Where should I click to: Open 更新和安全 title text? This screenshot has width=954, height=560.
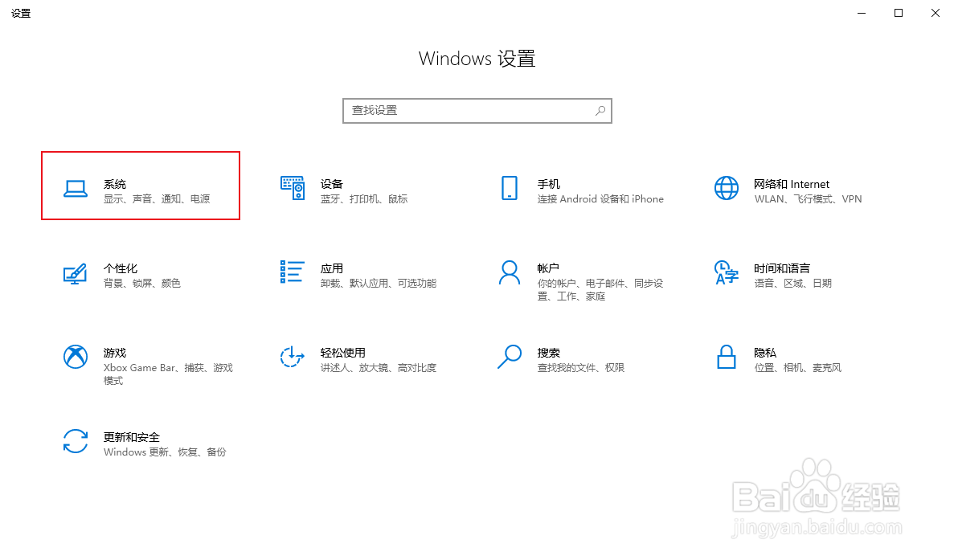coord(132,437)
